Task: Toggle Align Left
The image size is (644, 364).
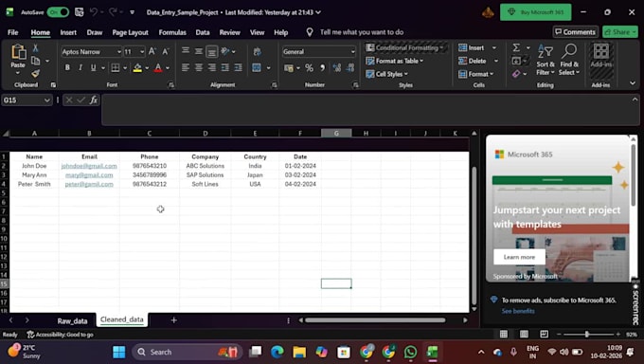Action: tap(186, 68)
